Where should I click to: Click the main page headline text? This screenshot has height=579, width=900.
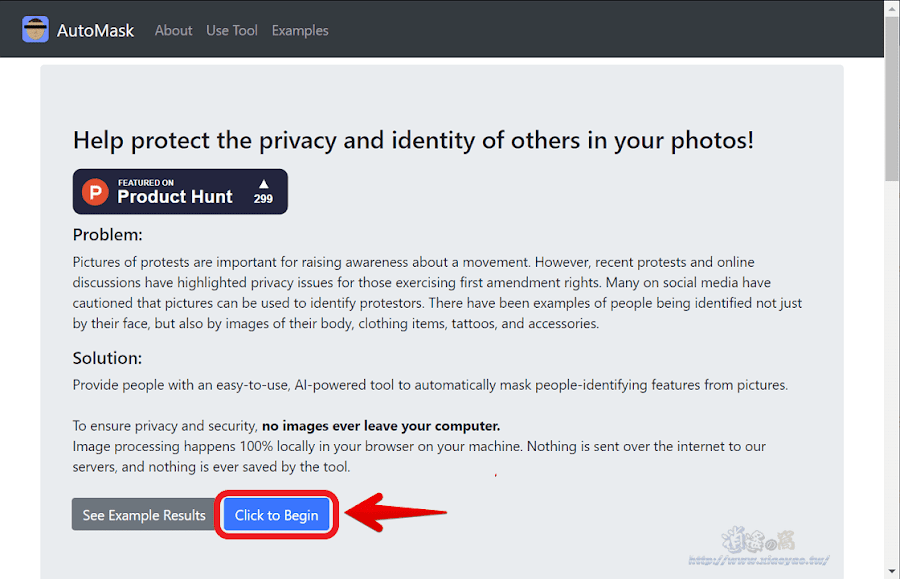[x=413, y=141]
